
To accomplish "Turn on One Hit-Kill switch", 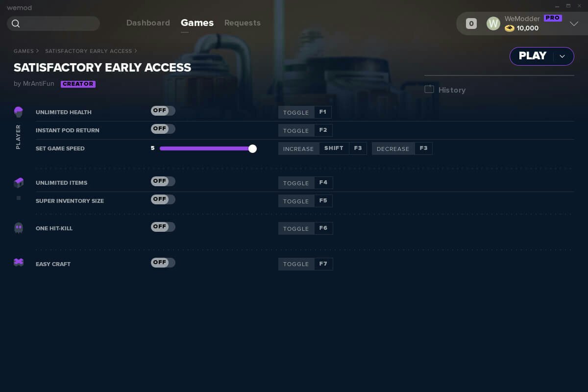I will click(163, 227).
